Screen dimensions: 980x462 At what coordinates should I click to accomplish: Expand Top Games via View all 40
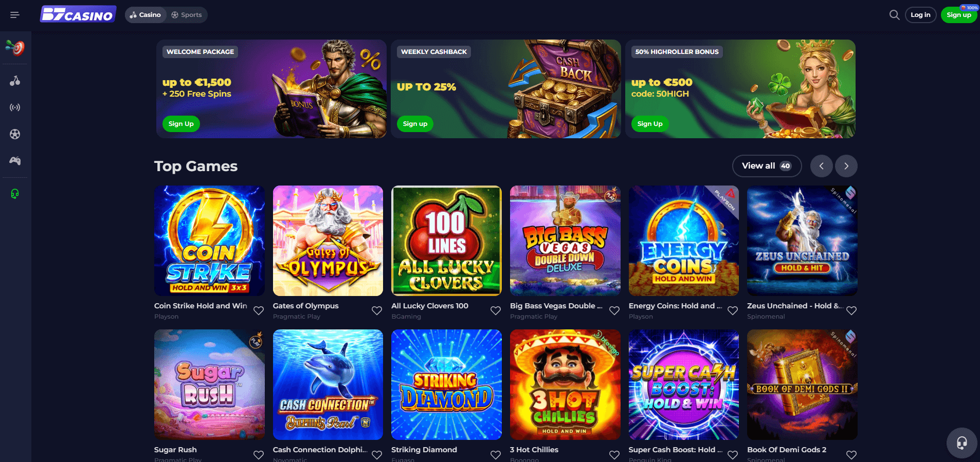767,166
